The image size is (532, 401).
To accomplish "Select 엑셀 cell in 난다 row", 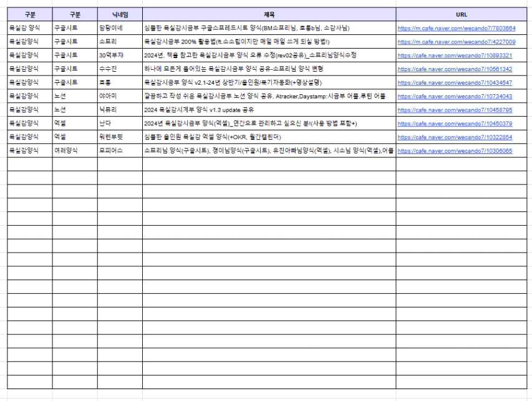I will tap(75, 123).
